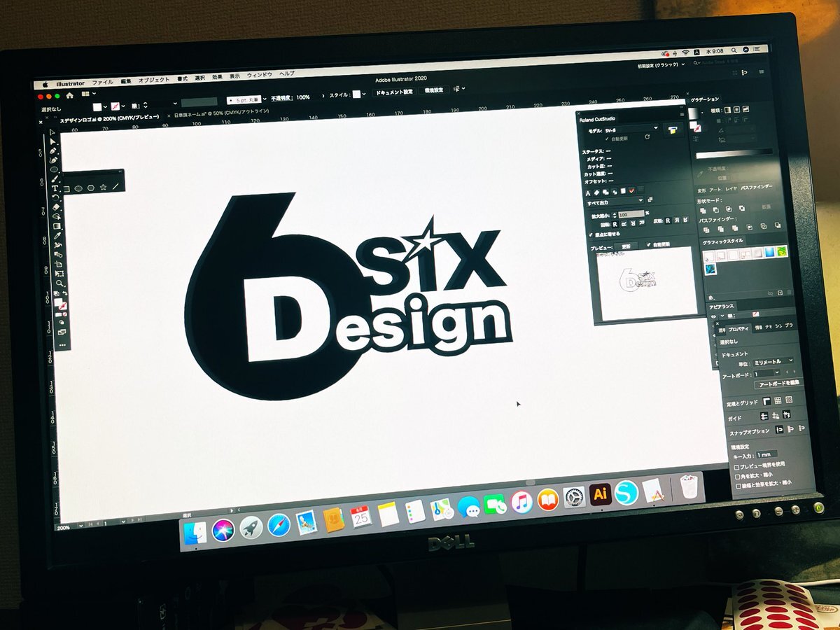Open the すべて出力 dropdown
Screen dimensions: 840x630
615,202
